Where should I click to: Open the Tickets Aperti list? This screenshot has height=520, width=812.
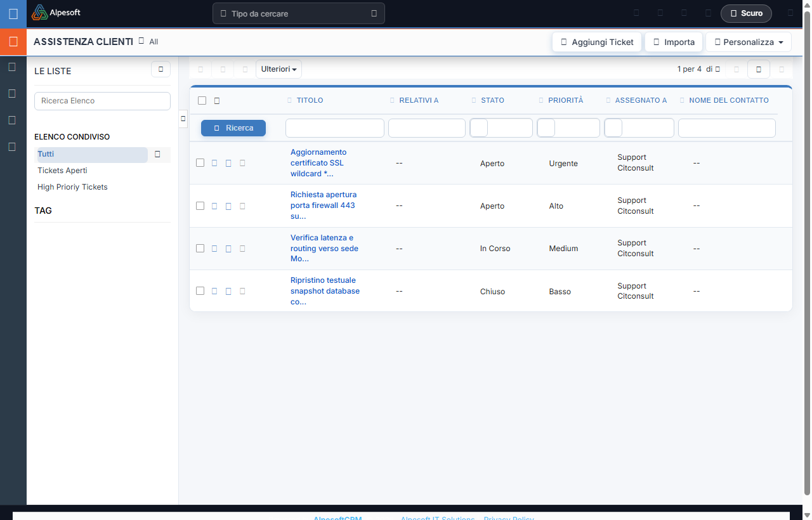coord(62,171)
